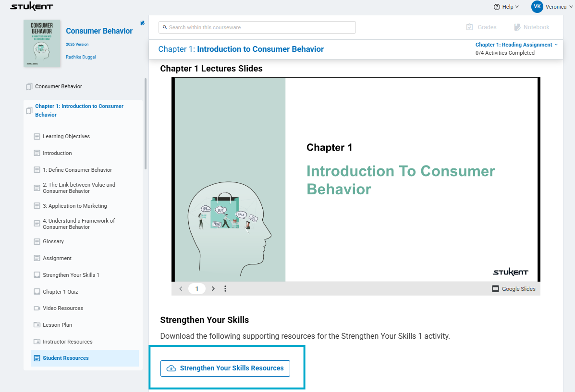Click the sidebar vertical scrollbar

(146, 124)
